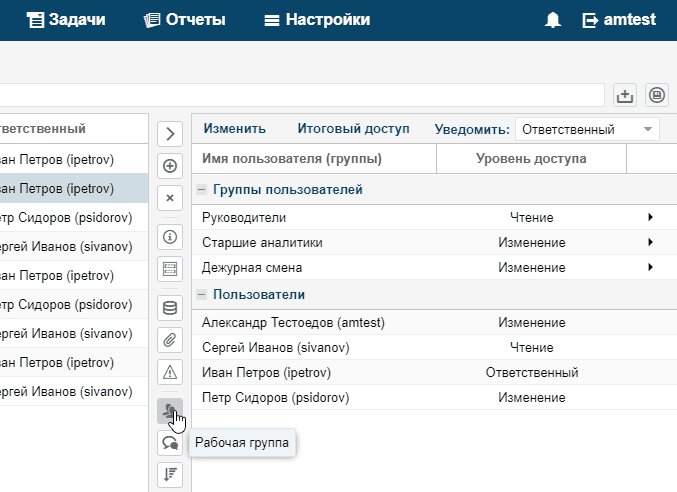Click the warning triangle icon
Image resolution: width=677 pixels, height=492 pixels.
tap(170, 372)
